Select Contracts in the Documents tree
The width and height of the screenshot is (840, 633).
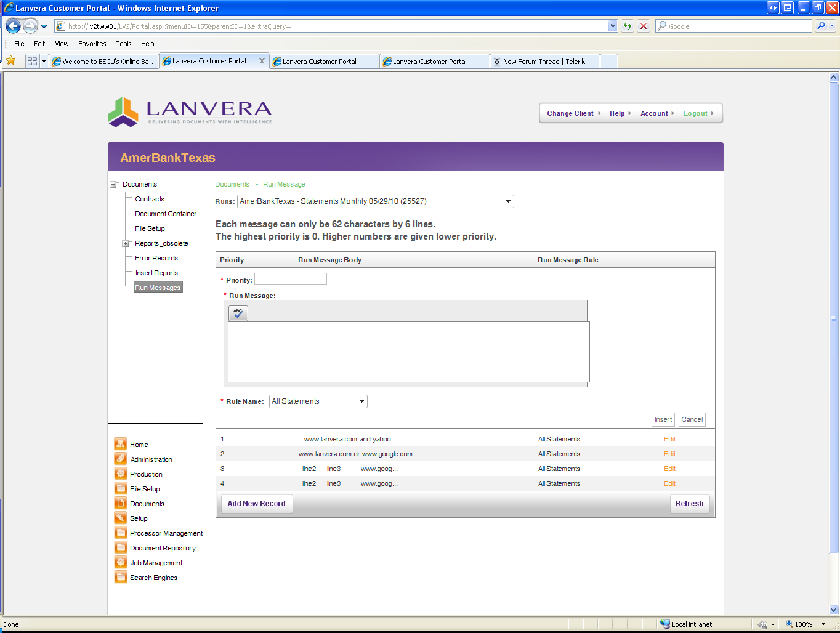pyautogui.click(x=150, y=199)
